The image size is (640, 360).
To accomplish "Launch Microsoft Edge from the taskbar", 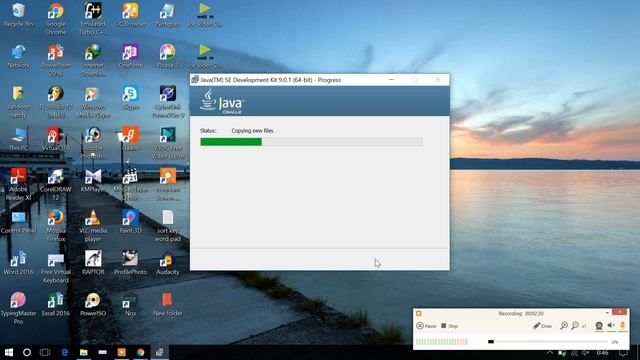I will click(64, 352).
